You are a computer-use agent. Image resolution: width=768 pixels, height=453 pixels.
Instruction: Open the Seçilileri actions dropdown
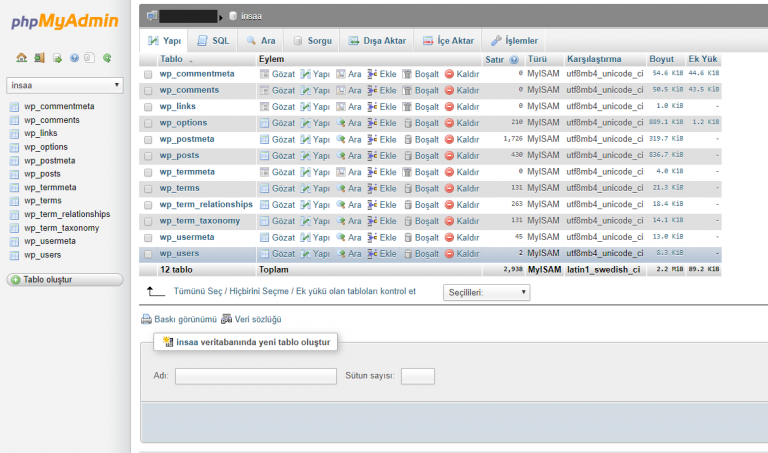pyautogui.click(x=486, y=292)
